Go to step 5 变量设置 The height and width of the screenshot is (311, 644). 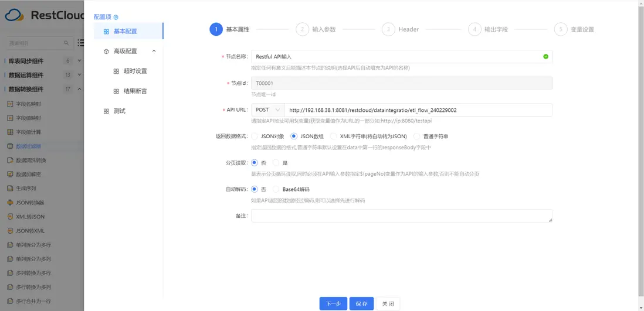(574, 29)
